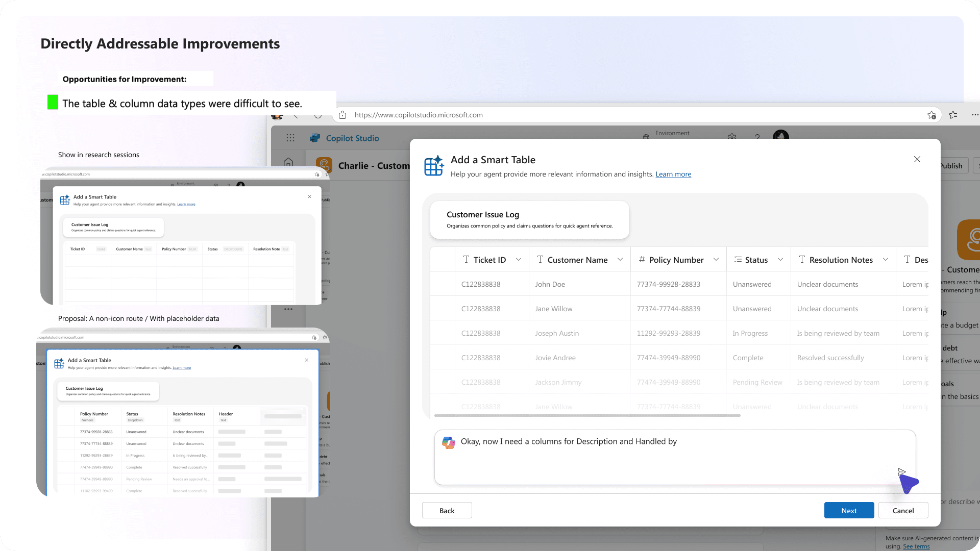Click the Learn more link
The image size is (980, 551).
point(673,174)
